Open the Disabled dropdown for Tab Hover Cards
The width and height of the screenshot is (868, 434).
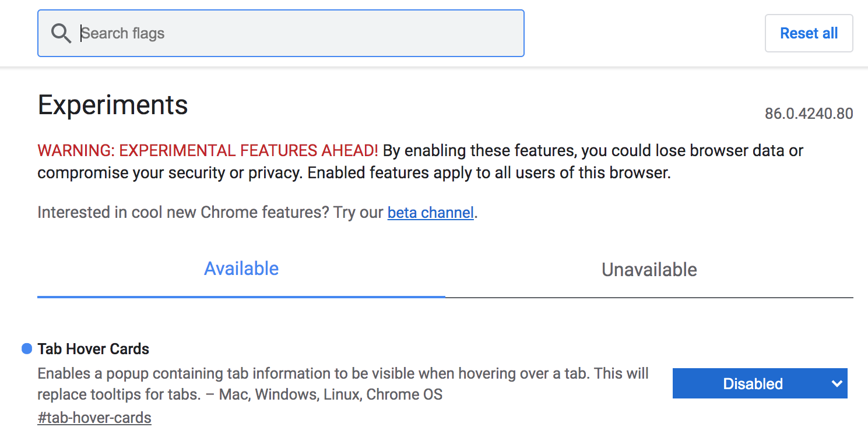753,384
